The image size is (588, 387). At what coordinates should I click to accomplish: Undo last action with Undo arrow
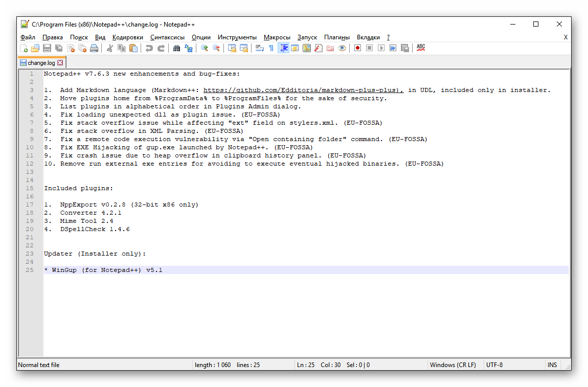tap(149, 48)
